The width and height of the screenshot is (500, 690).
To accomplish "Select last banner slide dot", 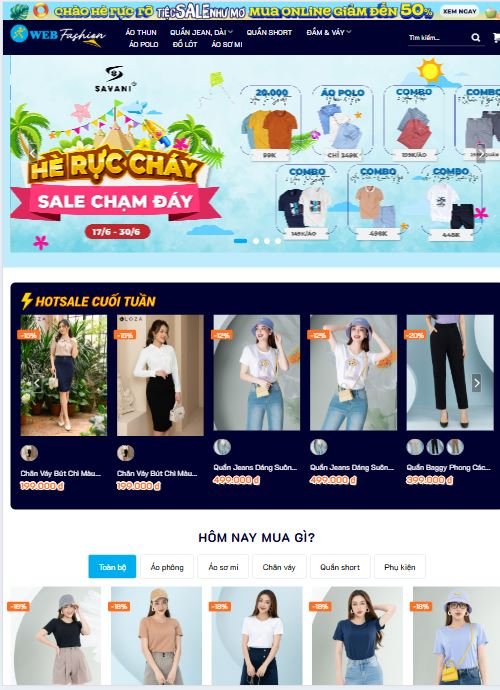I will click(278, 241).
